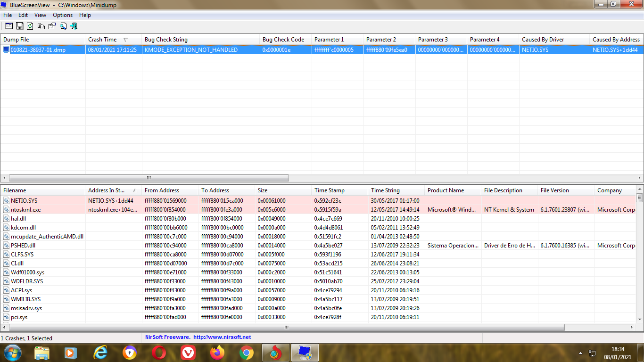Viewport: 644px width, 362px height.
Task: Click the Exit door toolbar icon
Action: tap(74, 26)
